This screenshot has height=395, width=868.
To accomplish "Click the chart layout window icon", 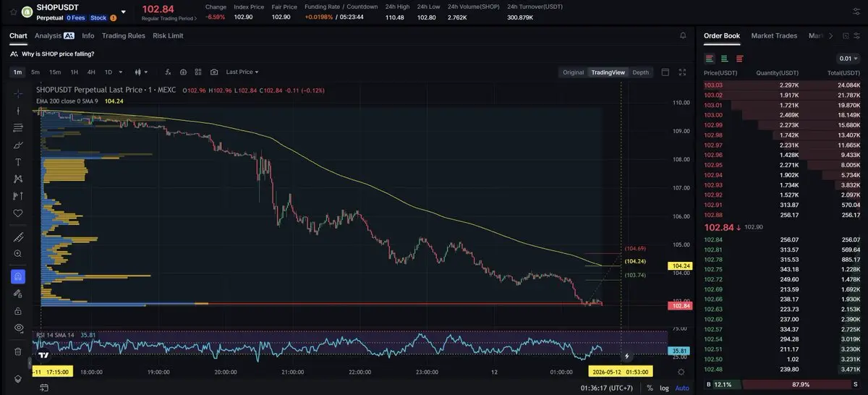I will point(665,72).
